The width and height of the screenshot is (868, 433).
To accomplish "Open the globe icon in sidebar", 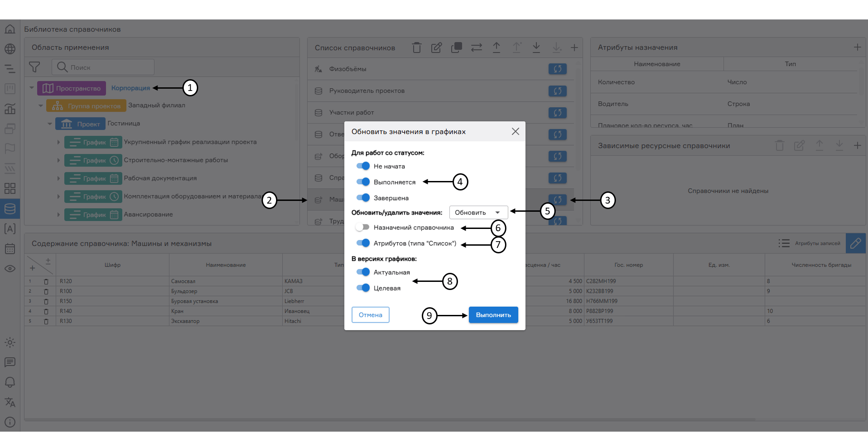I will (10, 49).
